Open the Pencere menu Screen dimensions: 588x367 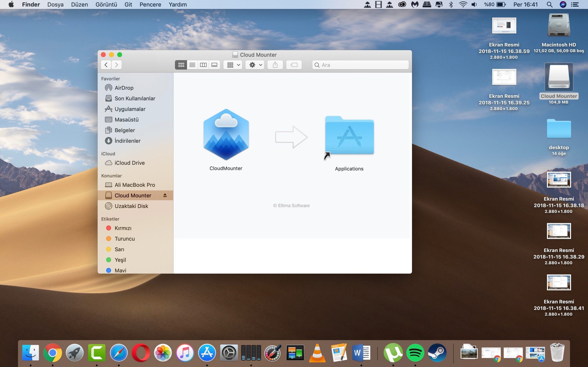click(150, 5)
